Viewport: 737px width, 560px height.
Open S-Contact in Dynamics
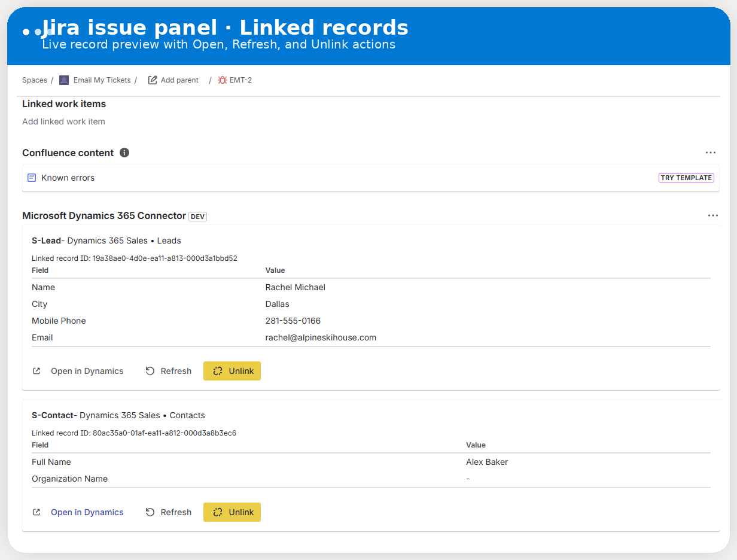87,512
